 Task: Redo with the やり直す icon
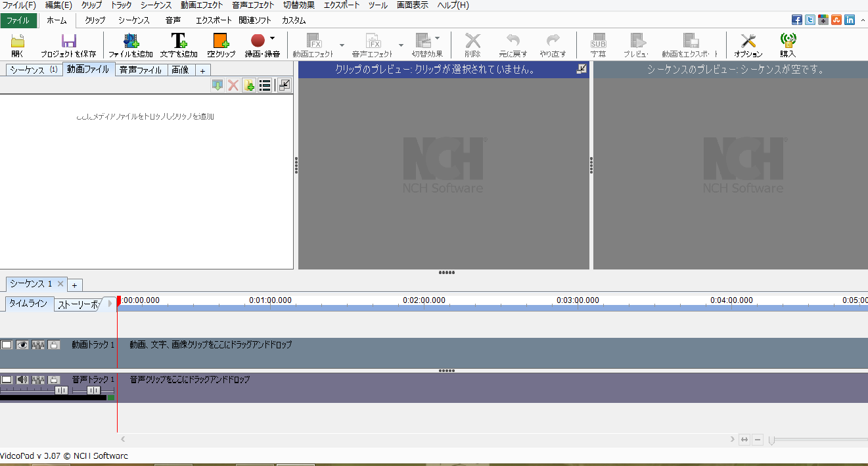[x=553, y=41]
